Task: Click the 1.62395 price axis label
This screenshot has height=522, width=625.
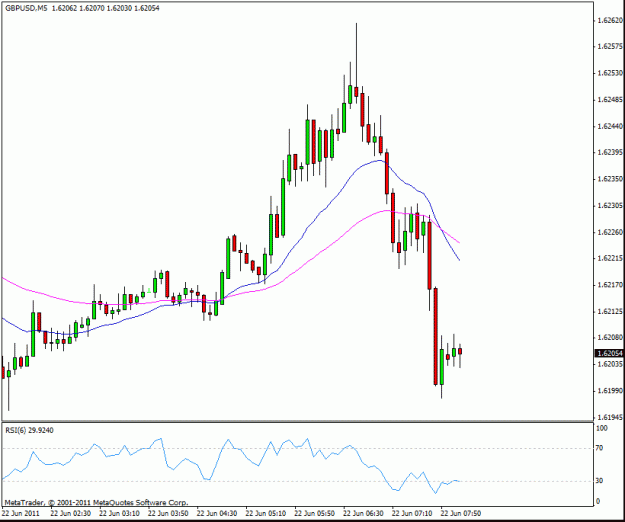Action: [x=610, y=153]
